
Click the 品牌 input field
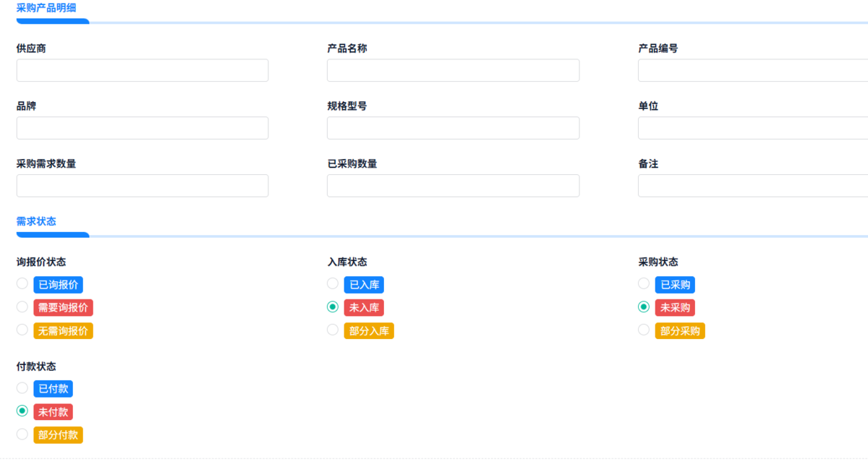tap(142, 128)
